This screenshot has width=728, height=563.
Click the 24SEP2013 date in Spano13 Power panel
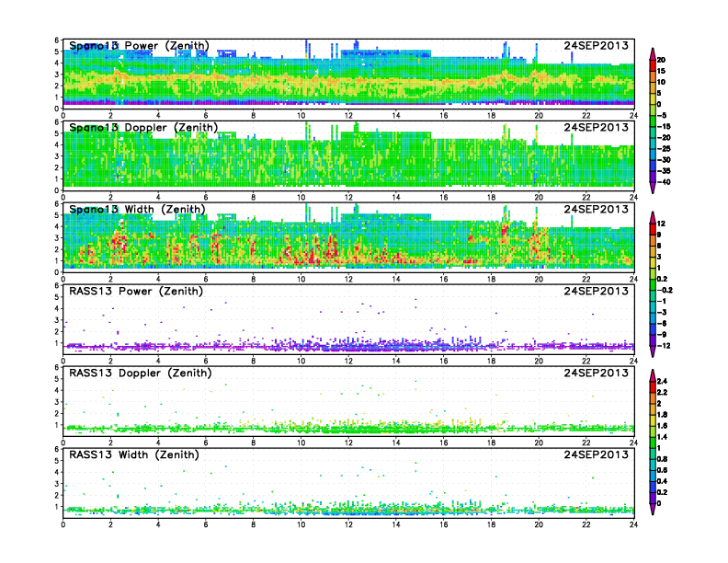point(597,46)
